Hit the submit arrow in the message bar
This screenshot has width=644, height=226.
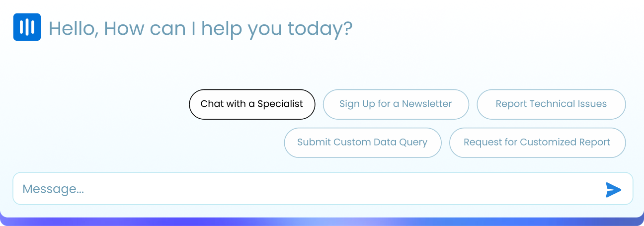tap(613, 189)
